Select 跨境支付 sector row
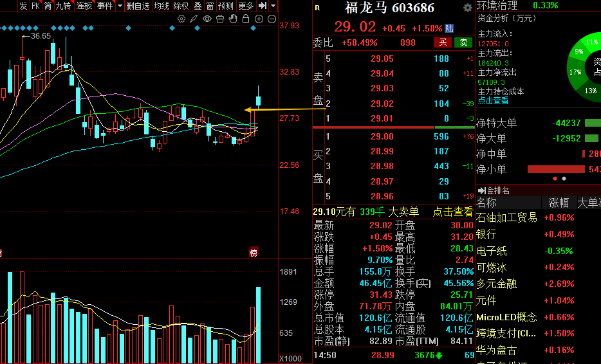Image resolution: width=601 pixels, height=364 pixels. coord(538,333)
